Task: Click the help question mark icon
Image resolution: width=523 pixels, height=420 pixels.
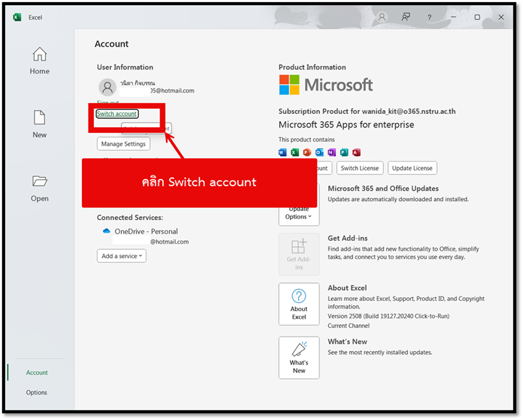Action: pyautogui.click(x=429, y=18)
